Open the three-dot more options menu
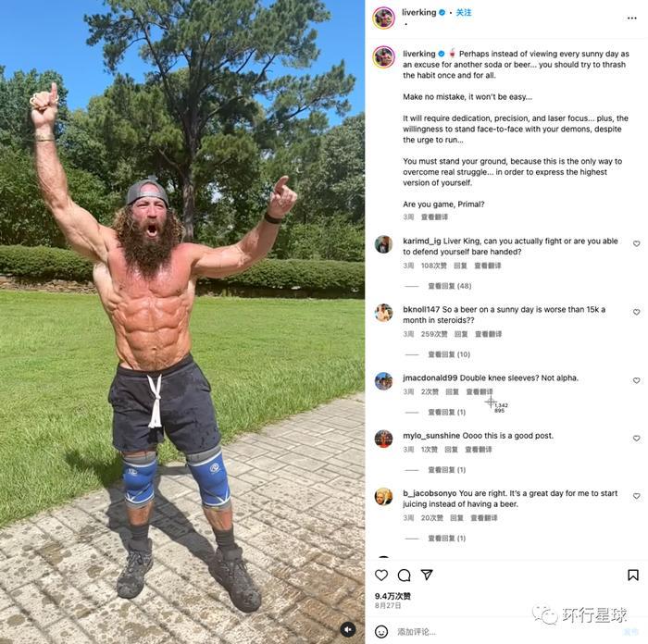The width and height of the screenshot is (648, 644). coord(631,18)
